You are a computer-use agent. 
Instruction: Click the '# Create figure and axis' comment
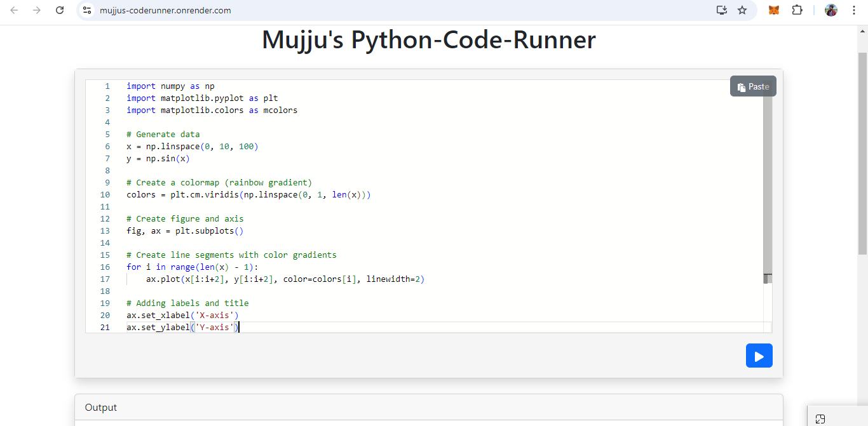tap(185, 218)
